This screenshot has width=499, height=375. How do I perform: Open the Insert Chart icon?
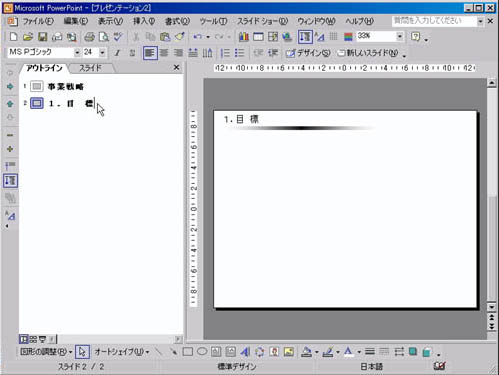pos(244,37)
